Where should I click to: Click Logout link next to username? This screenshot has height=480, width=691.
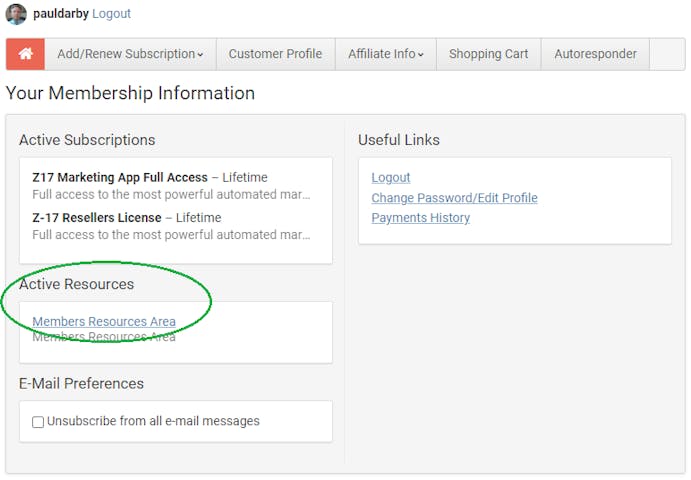point(111,14)
